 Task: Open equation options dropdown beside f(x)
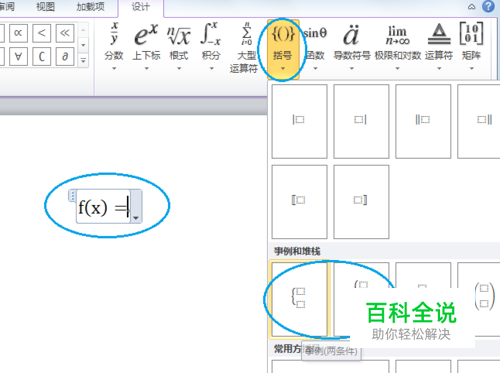(x=136, y=206)
